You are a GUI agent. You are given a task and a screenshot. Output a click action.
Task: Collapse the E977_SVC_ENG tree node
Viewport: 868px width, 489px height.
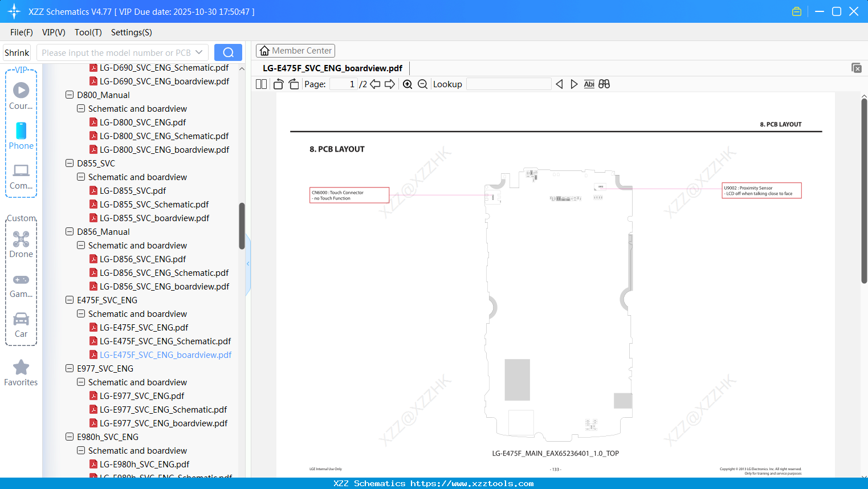pyautogui.click(x=70, y=369)
